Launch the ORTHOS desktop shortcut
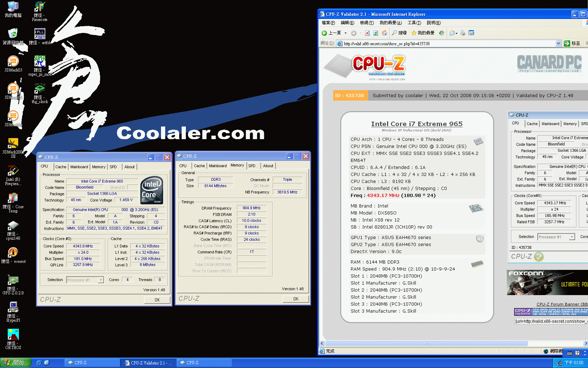This screenshot has width=588, height=368. [x=13, y=339]
